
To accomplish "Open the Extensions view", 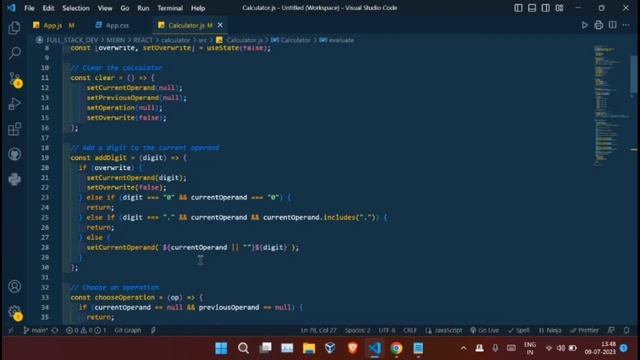I will coord(15,129).
